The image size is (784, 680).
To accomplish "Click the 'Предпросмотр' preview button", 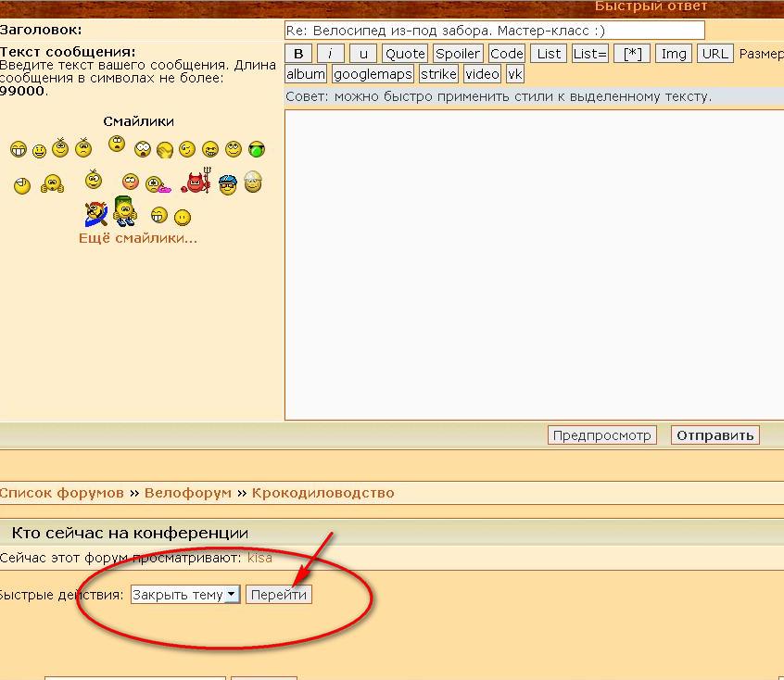I will pos(601,435).
